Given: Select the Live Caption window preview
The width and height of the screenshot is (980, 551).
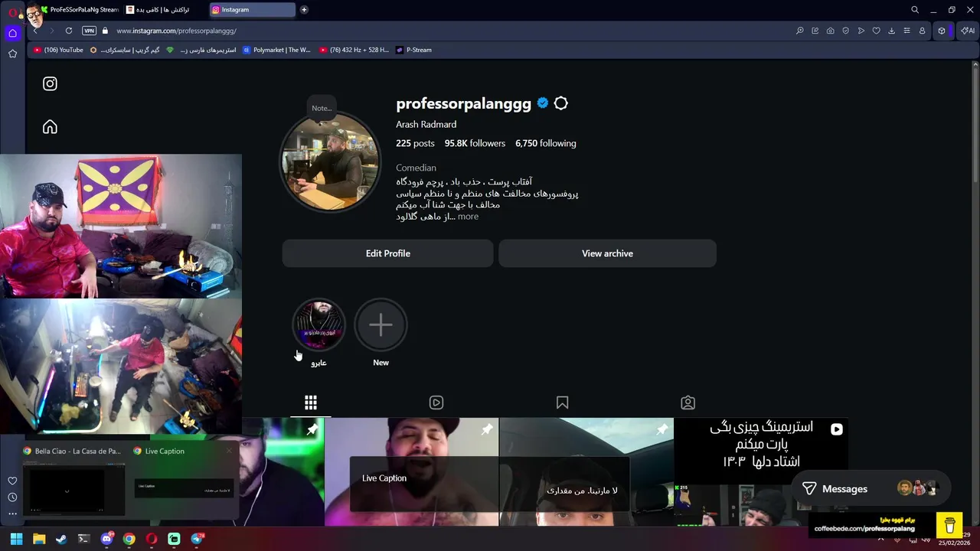Looking at the screenshot, I should (x=183, y=481).
